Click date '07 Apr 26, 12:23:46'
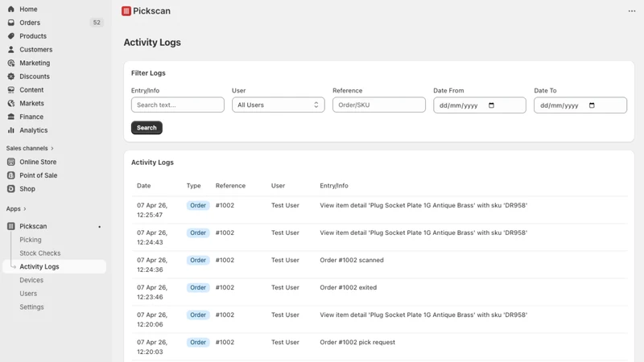Image resolution: width=644 pixels, height=362 pixels. click(152, 292)
